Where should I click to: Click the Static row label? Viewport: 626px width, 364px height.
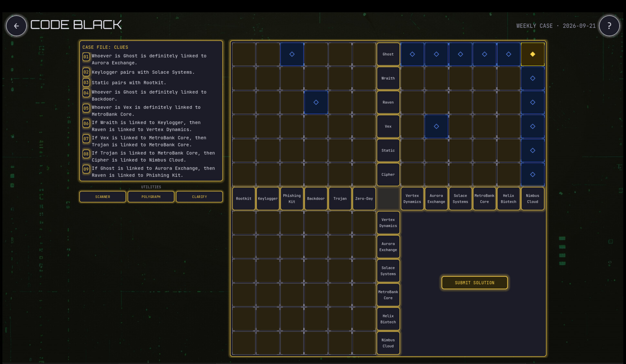point(388,151)
